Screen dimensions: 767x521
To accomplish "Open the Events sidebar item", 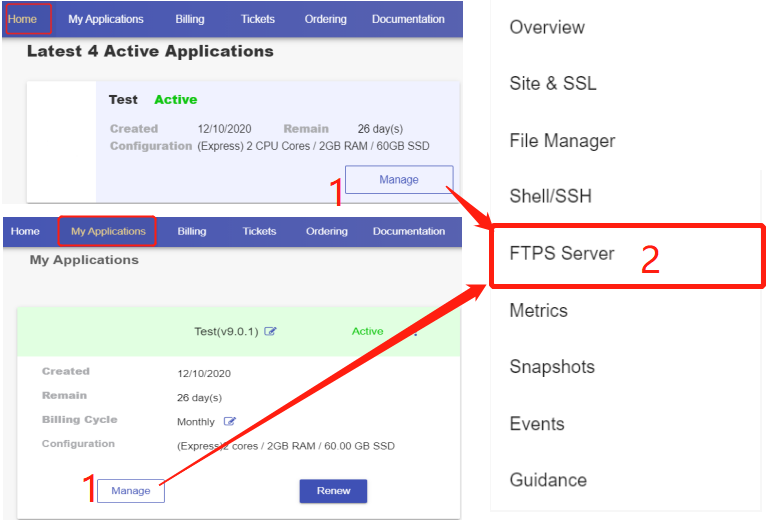I will coord(537,423).
